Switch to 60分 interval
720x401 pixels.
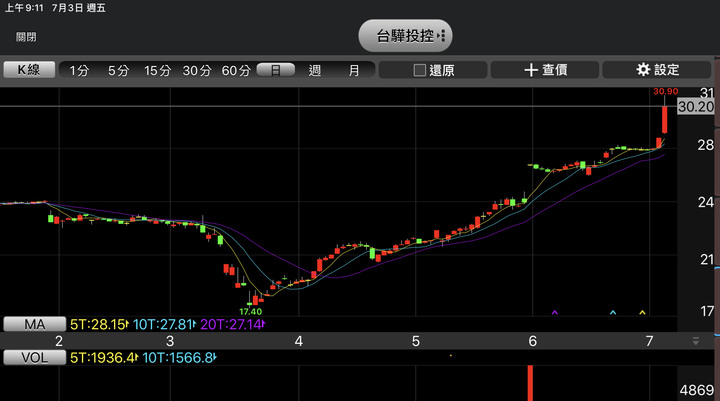tap(236, 70)
